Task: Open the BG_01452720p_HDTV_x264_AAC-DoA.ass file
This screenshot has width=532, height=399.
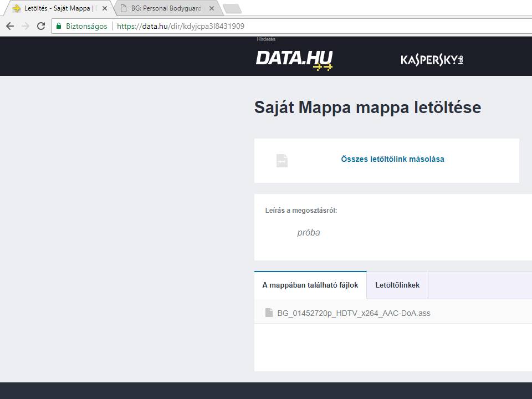Action: pyautogui.click(x=354, y=313)
